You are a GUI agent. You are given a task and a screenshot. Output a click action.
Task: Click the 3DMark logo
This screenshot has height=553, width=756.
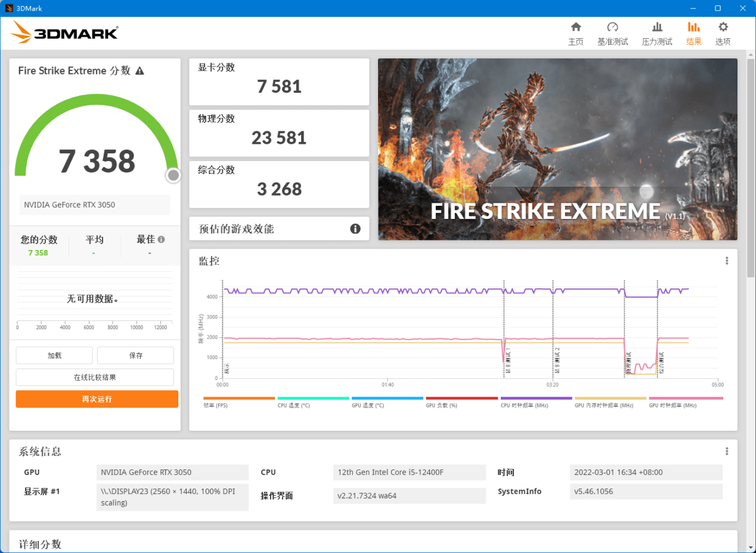(63, 33)
